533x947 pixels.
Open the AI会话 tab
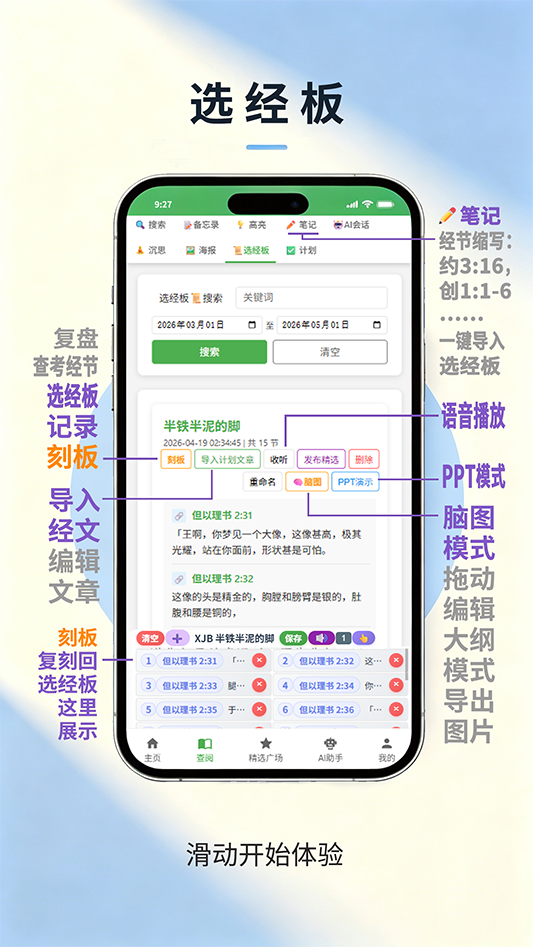(x=351, y=225)
